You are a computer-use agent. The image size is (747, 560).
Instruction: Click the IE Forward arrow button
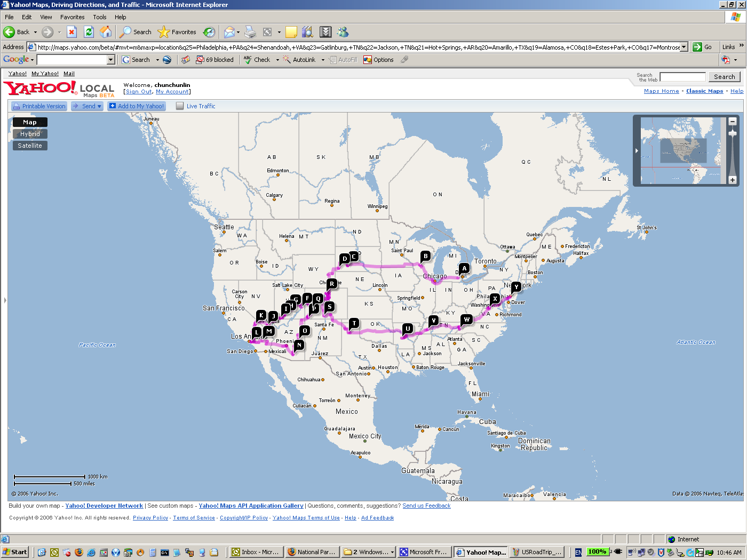pyautogui.click(x=47, y=32)
